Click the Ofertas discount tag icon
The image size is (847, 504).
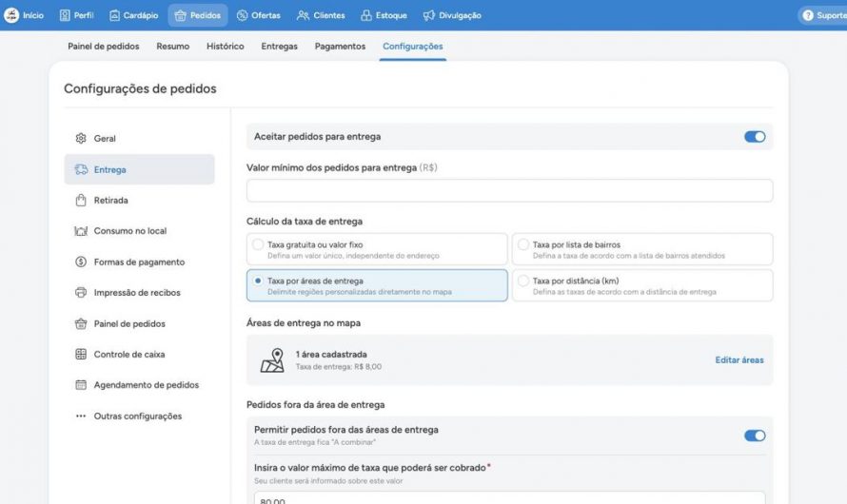point(242,15)
